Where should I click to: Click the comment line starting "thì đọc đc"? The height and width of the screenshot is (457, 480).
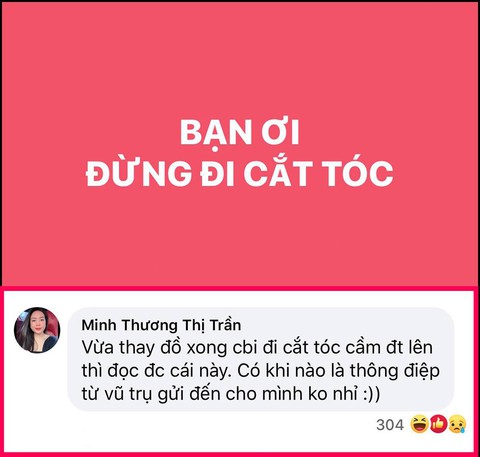coord(261,371)
